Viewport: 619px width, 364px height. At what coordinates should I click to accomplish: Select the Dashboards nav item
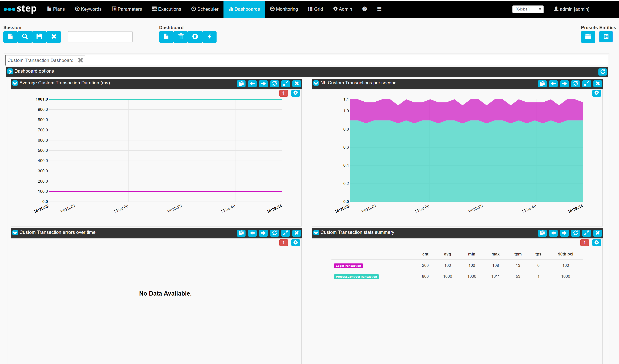point(244,9)
